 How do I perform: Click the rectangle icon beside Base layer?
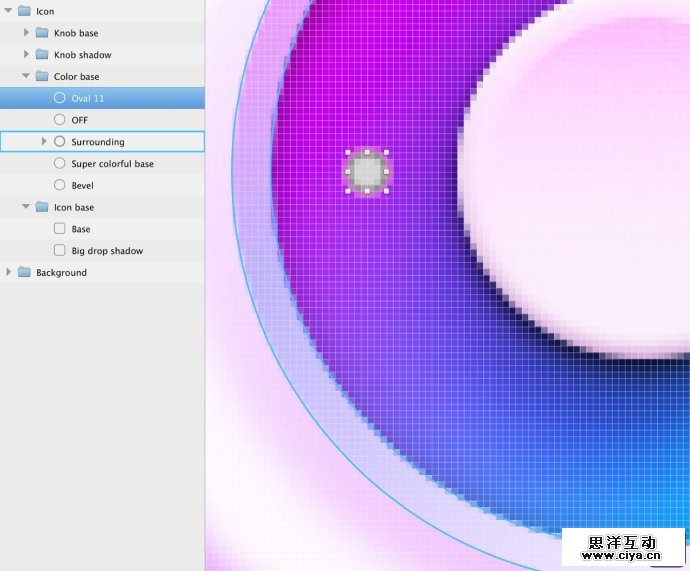coord(60,229)
